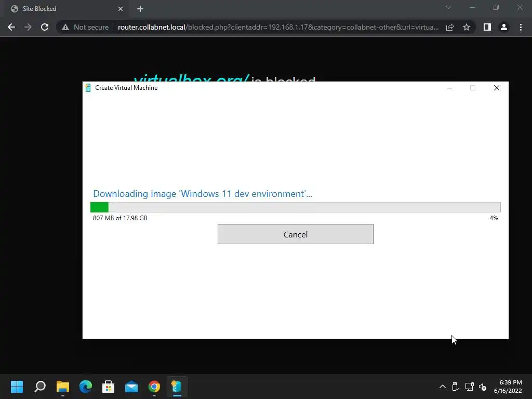Screen dimensions: 532x399
Task: Show hidden system tray icons
Action: [443, 387]
